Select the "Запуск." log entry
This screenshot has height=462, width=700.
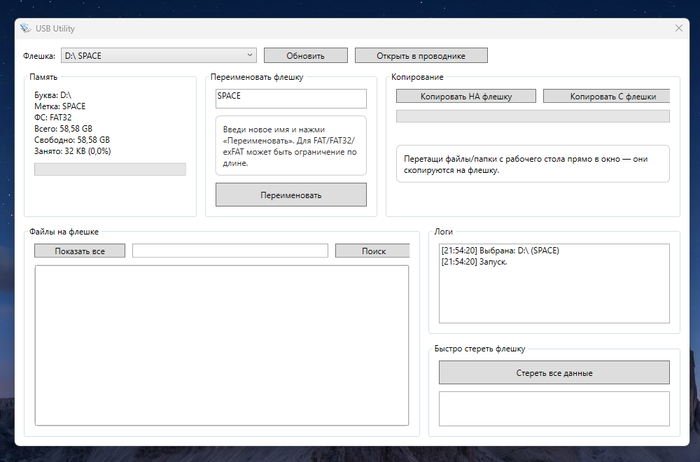click(474, 261)
